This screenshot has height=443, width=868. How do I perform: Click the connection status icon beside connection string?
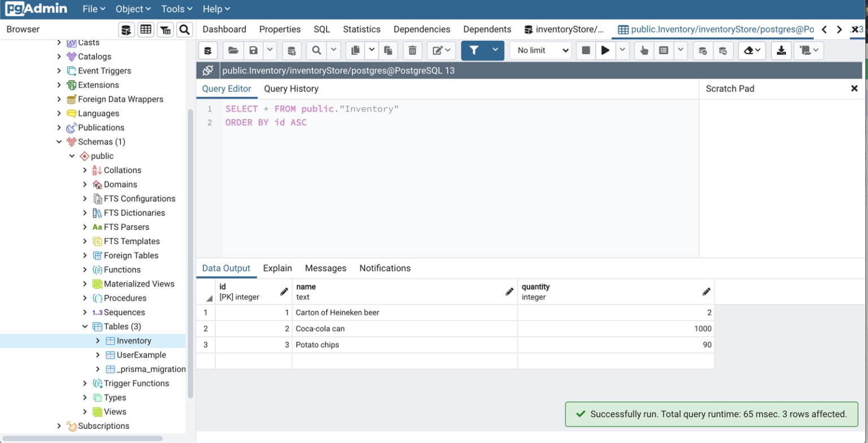[207, 71]
